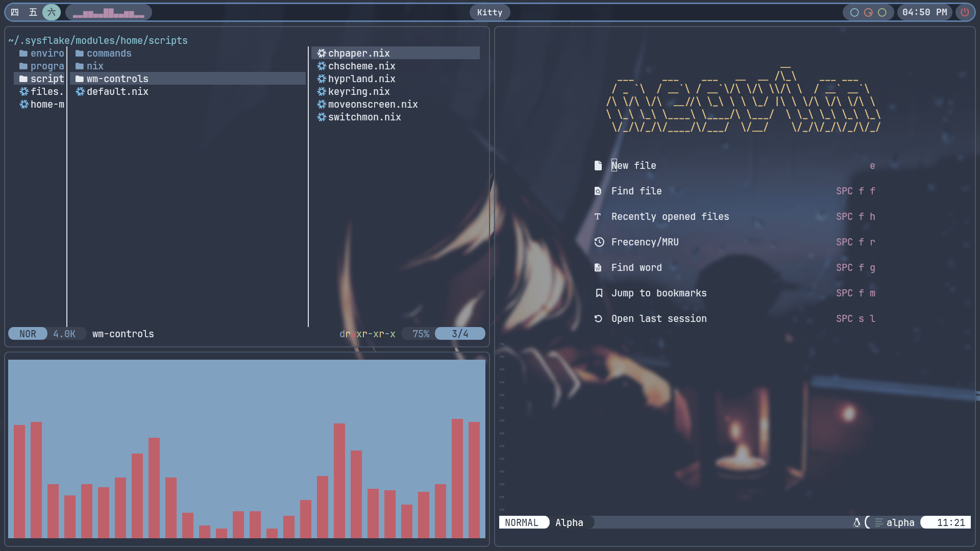The image size is (980, 551).
Task: Click the 75% scroll progress pill
Action: 420,334
